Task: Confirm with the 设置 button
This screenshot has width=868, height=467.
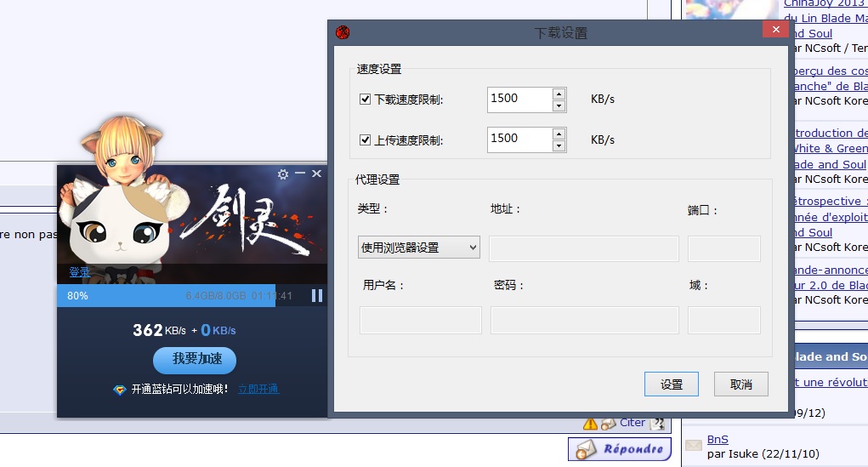Action: [x=672, y=384]
